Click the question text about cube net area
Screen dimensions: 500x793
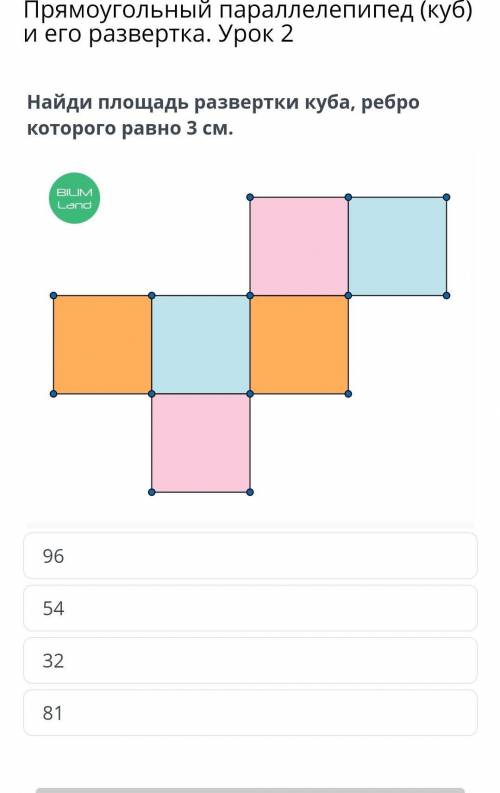(223, 115)
